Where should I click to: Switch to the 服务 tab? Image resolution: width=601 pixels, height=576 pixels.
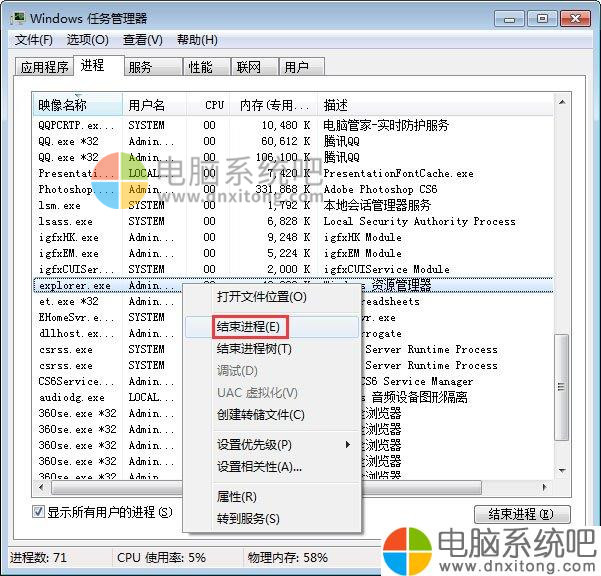pos(153,67)
